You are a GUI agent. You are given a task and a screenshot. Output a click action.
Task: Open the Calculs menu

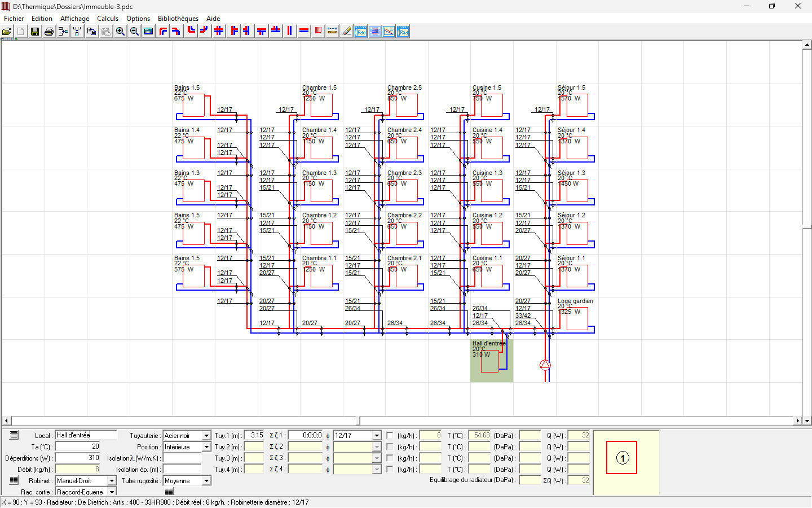coord(108,19)
